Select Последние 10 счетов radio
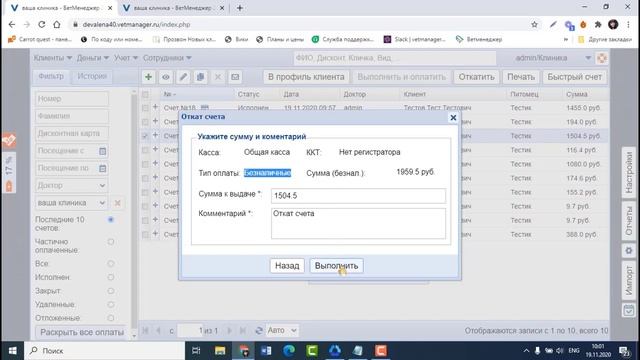 [111, 220]
